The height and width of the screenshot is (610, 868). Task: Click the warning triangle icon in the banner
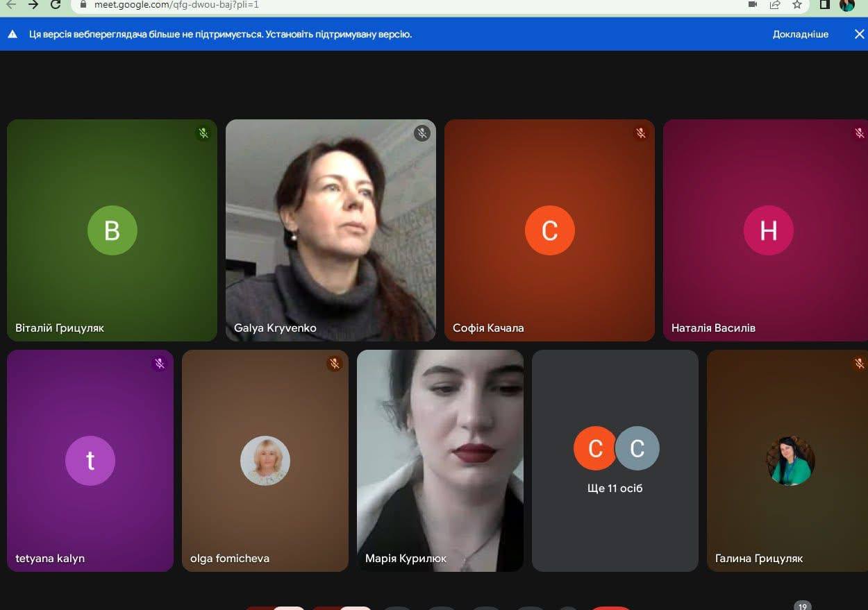coord(12,34)
